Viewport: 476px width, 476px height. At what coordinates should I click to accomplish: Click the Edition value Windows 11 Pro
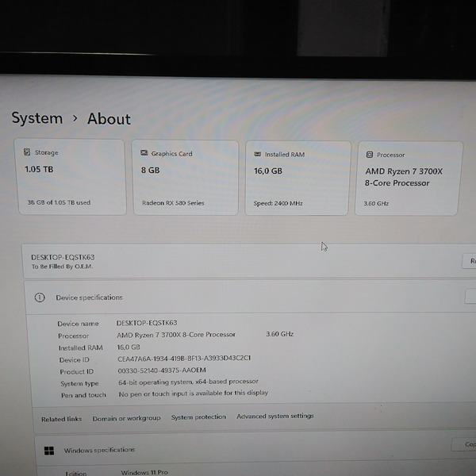144,472
